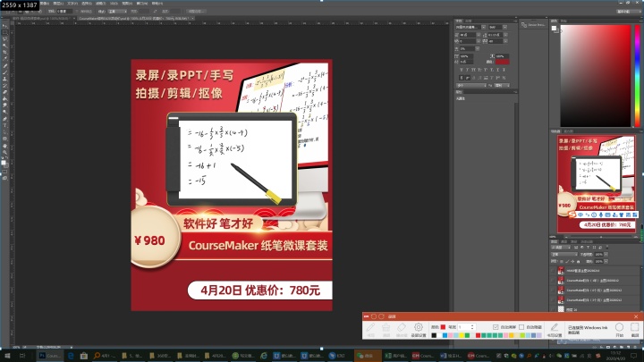Uncheck 自动清屏 checkbox
This screenshot has width=644, height=362.
[x=496, y=327]
